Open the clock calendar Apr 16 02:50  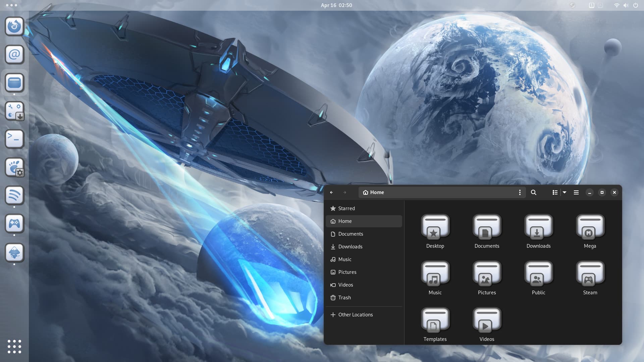tap(336, 5)
